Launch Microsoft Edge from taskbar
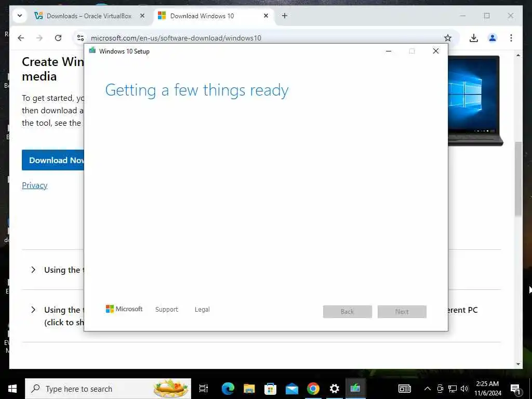The width and height of the screenshot is (532, 399). pos(228,389)
